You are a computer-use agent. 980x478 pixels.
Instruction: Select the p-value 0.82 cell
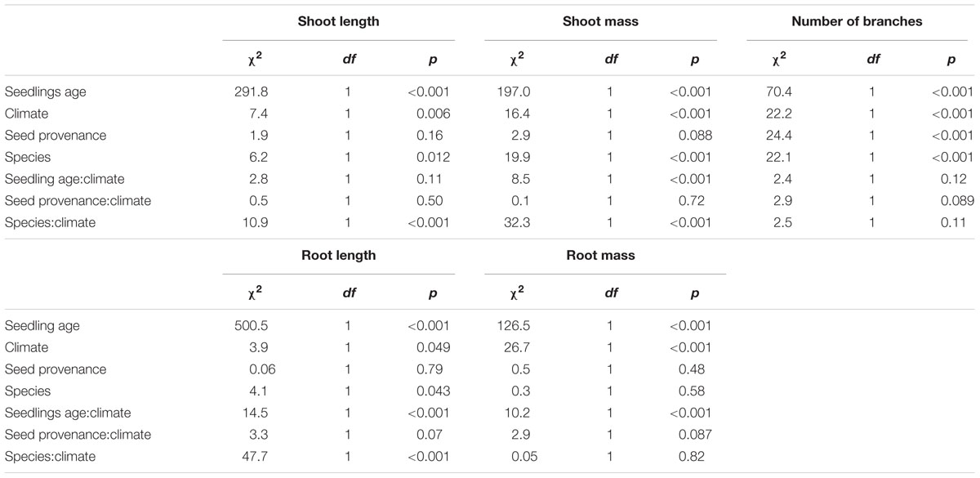(697, 457)
